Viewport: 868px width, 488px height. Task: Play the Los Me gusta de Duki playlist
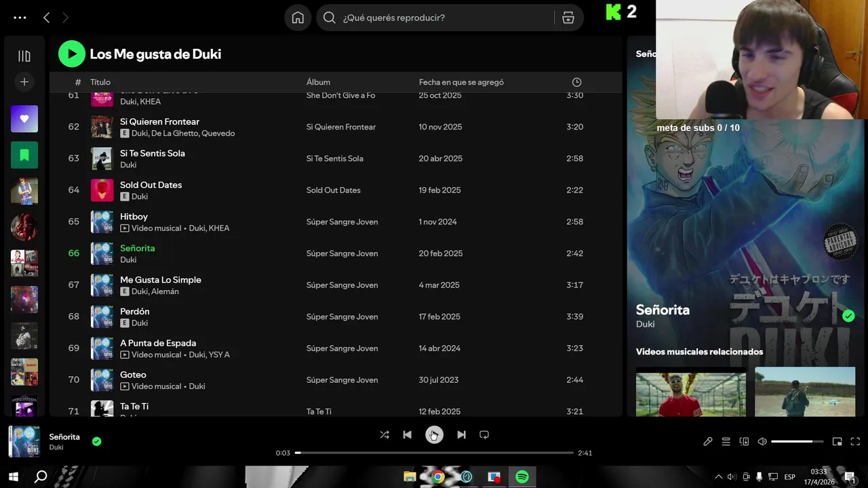click(71, 54)
